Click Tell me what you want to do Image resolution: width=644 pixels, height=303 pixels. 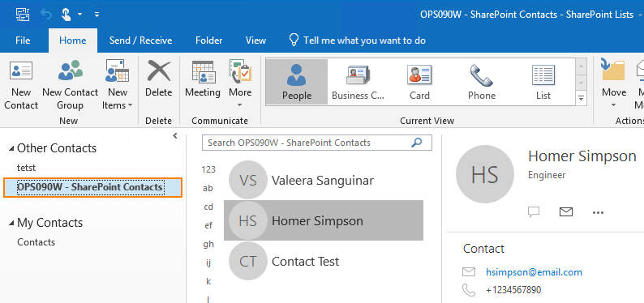click(x=358, y=41)
